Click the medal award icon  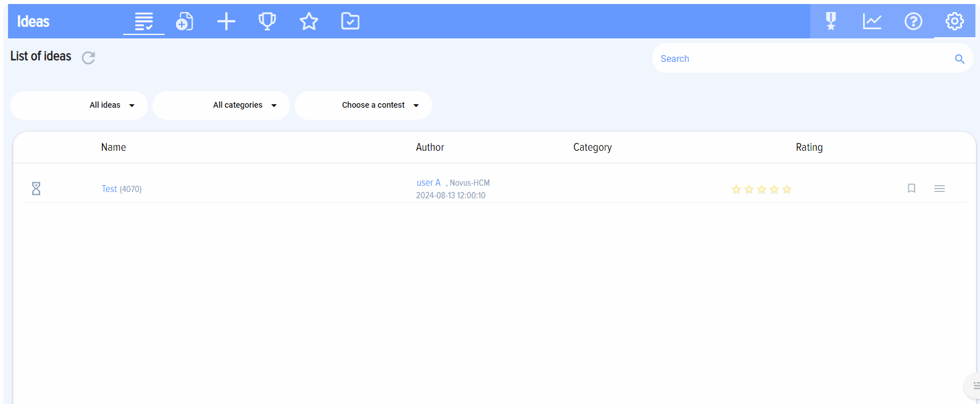(x=830, y=22)
